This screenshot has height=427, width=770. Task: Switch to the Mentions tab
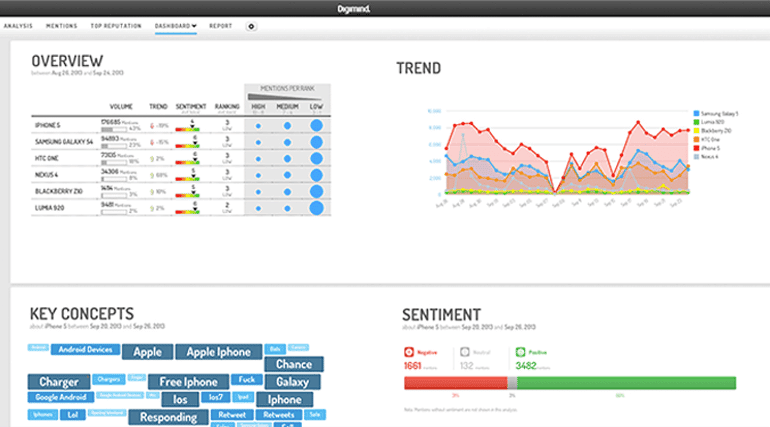tap(61, 26)
